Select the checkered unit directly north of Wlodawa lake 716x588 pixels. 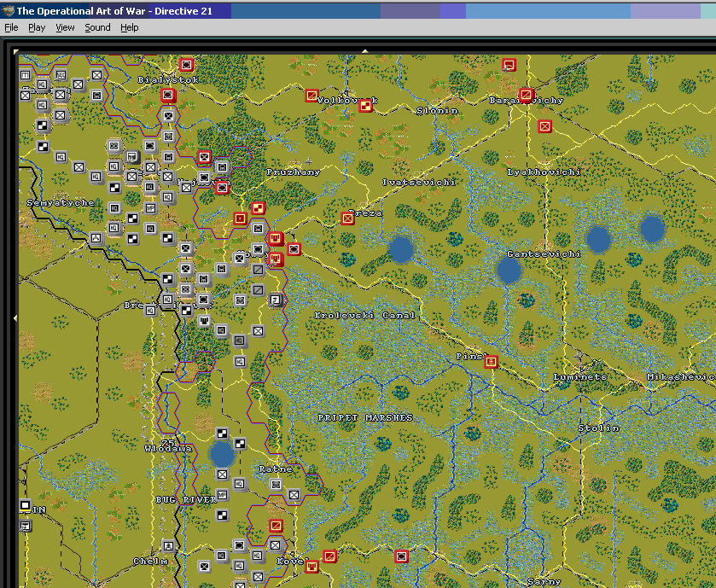tap(222, 434)
